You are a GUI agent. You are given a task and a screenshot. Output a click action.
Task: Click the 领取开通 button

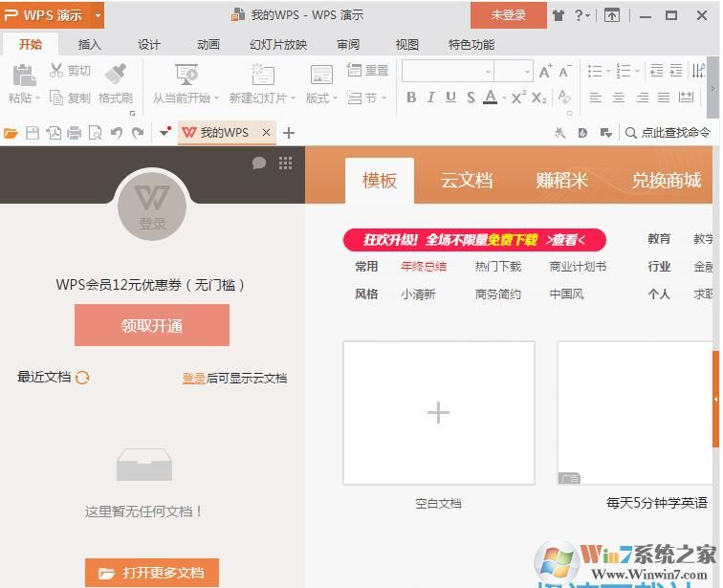tap(152, 325)
